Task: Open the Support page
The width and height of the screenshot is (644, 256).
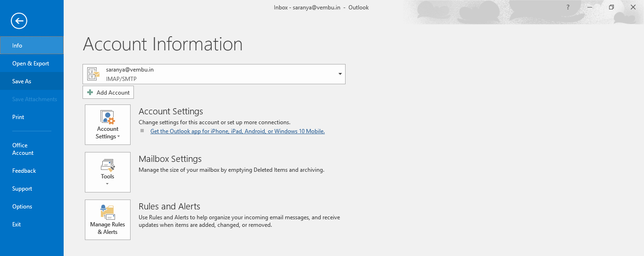Action: [x=32, y=189]
